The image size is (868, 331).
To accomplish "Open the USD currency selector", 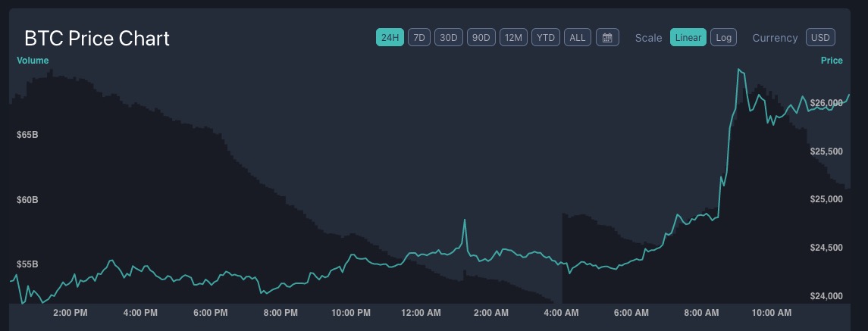I will (x=820, y=37).
